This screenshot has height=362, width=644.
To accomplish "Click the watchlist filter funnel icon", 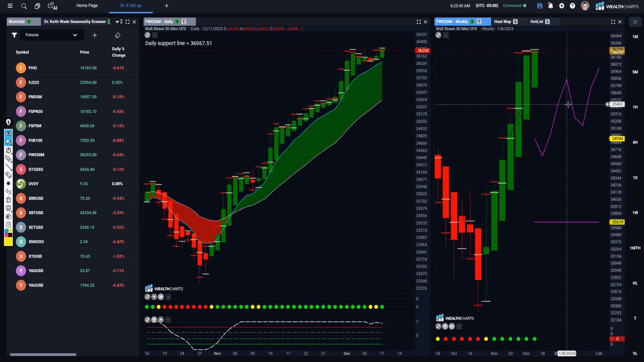I will (x=14, y=35).
